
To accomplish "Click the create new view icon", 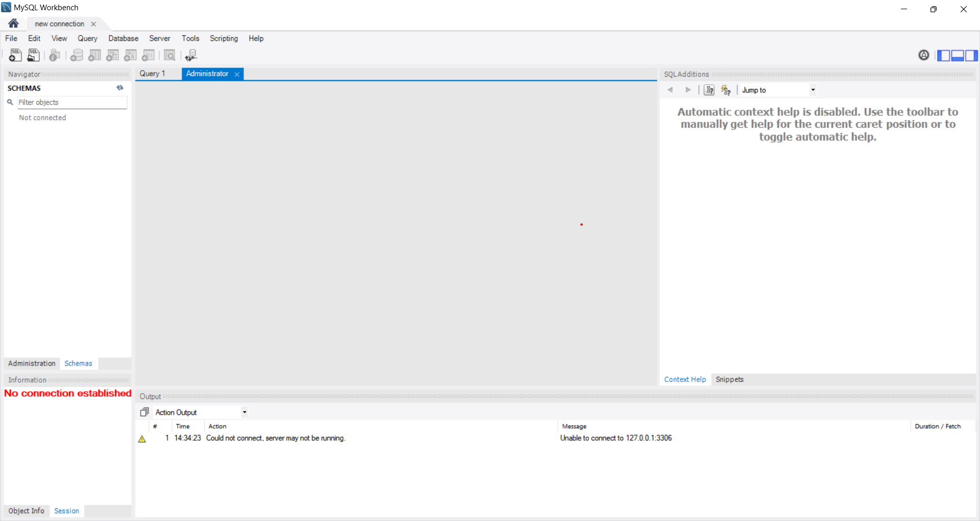I will [x=112, y=55].
